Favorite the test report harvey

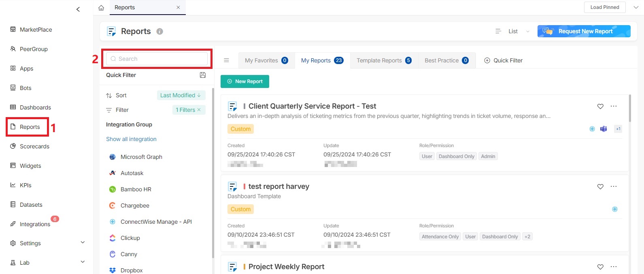tap(600, 186)
